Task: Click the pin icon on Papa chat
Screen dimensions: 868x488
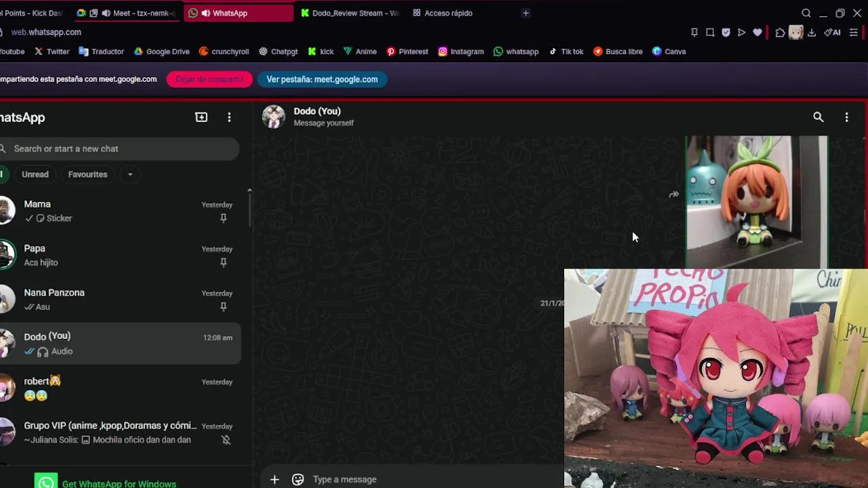Action: pyautogui.click(x=223, y=262)
